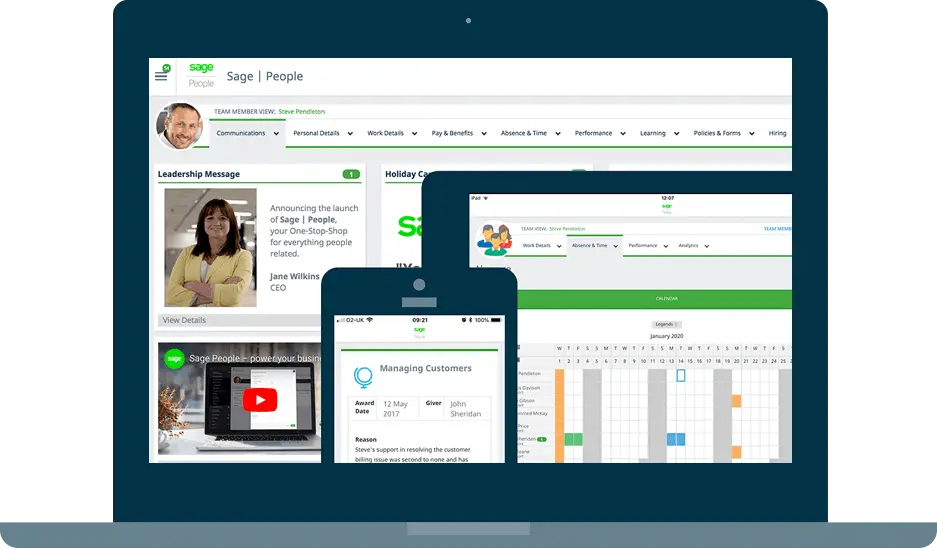Open the Learning tab
Image resolution: width=937 pixels, height=548 pixels.
pos(653,133)
